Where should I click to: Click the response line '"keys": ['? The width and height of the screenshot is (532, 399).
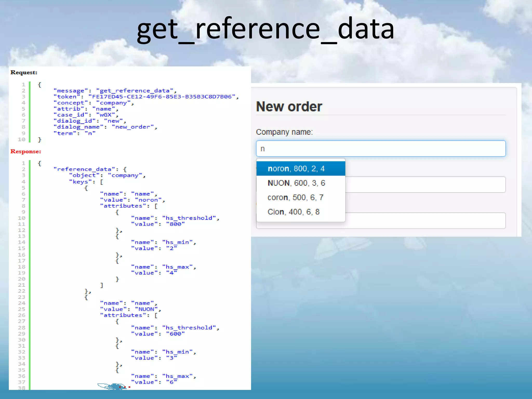click(x=86, y=182)
